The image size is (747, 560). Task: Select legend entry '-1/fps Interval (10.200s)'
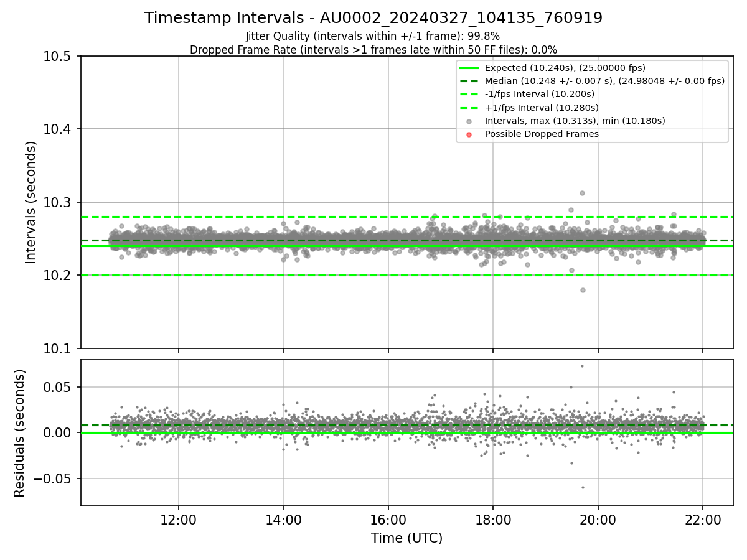click(539, 94)
